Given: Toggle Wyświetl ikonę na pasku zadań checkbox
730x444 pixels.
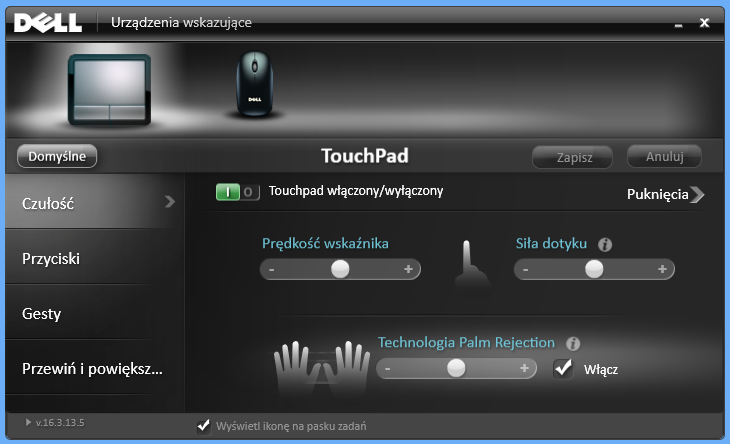Looking at the screenshot, I should (204, 426).
